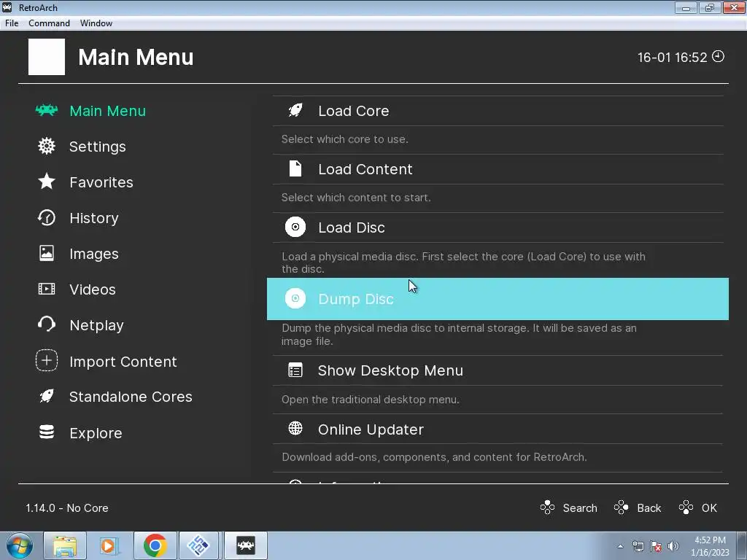
Task: Open the File menu
Action: pyautogui.click(x=12, y=23)
